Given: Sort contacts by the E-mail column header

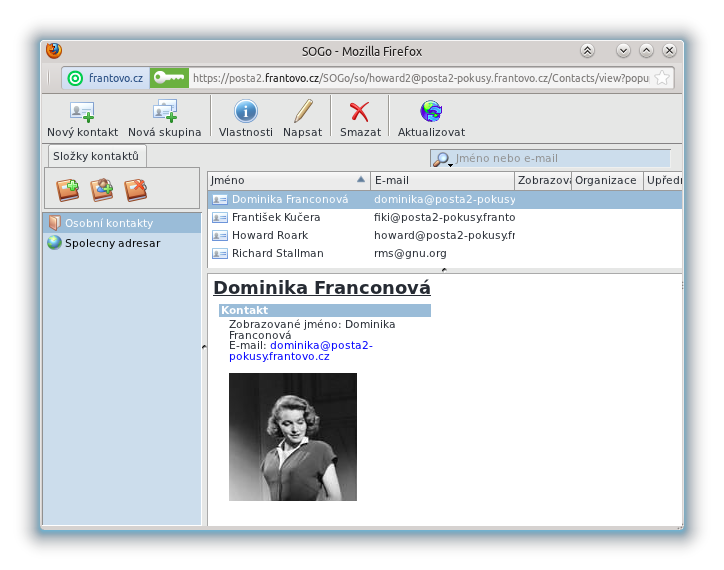Looking at the screenshot, I should [441, 180].
